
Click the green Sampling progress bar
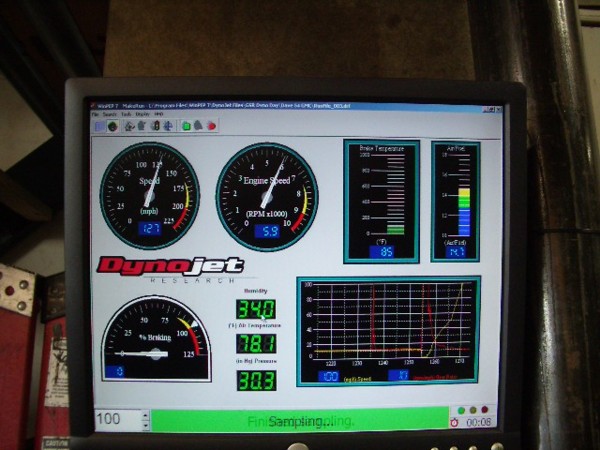click(300, 421)
